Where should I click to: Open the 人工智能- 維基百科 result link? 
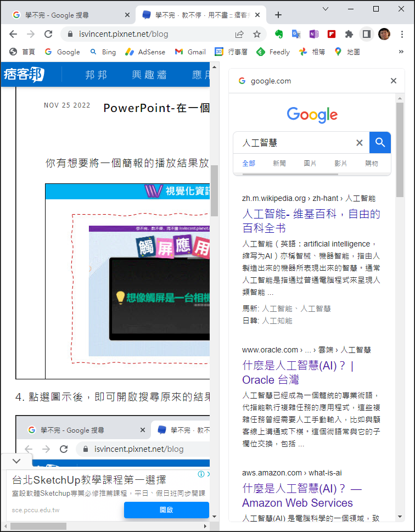(x=311, y=221)
